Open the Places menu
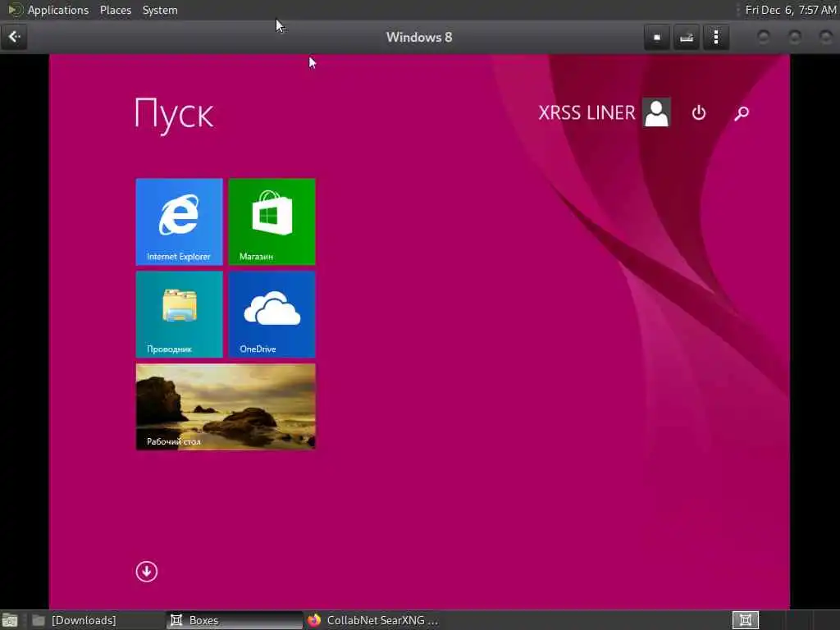The image size is (840, 630). point(115,10)
